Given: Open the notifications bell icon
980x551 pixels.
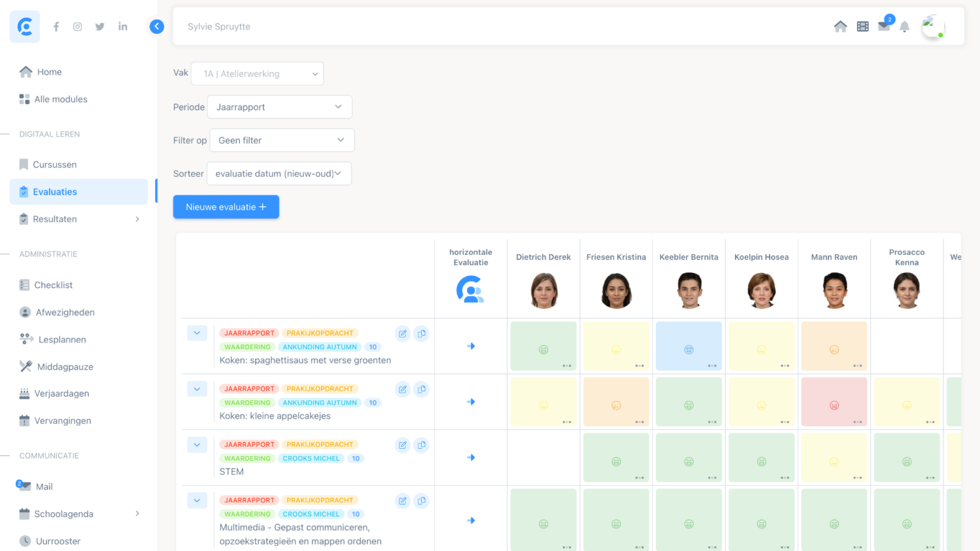Looking at the screenshot, I should (904, 27).
